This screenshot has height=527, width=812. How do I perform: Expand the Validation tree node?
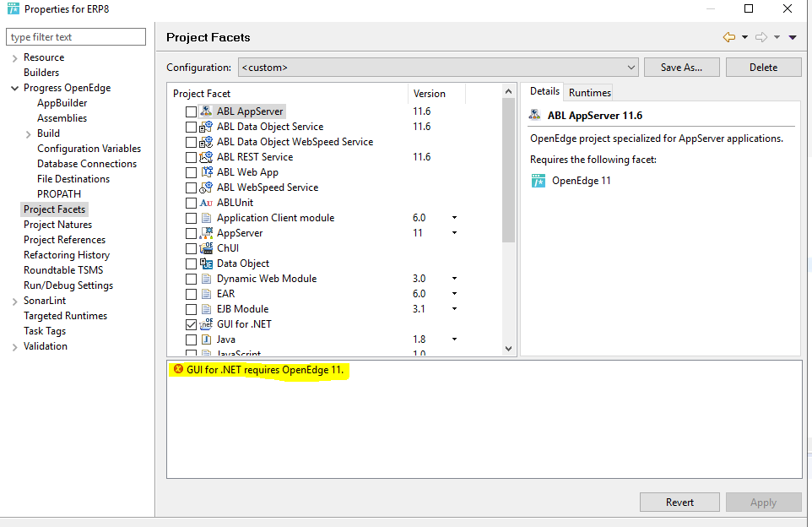pyautogui.click(x=14, y=347)
